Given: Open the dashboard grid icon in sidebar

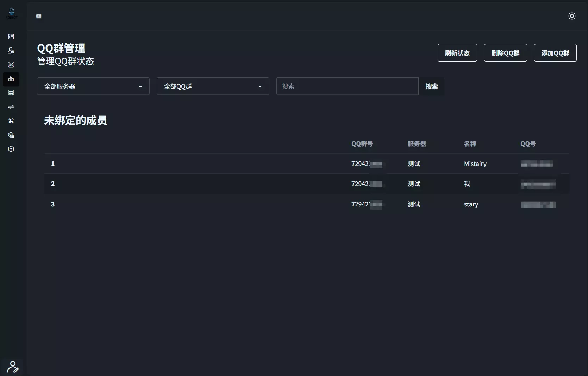Looking at the screenshot, I should (11, 37).
